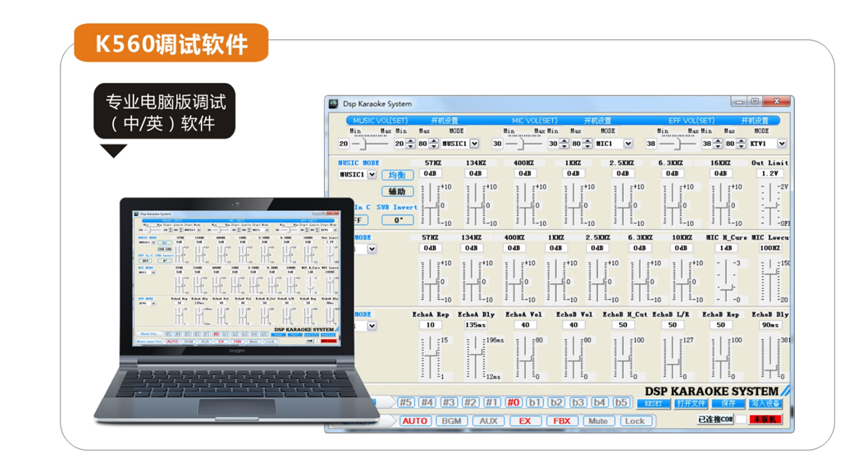Click the music EQ 16KHZ slider
Image resolution: width=868 pixels, height=463 pixels.
pyautogui.click(x=720, y=205)
